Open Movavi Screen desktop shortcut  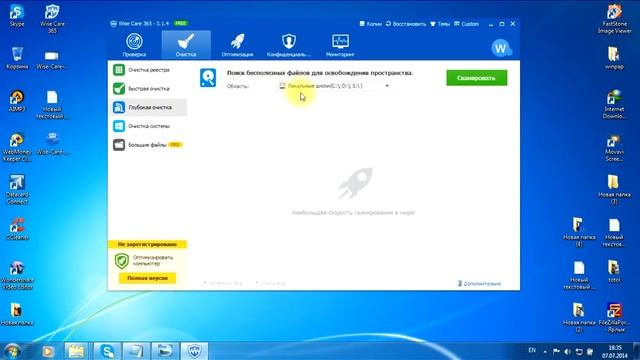click(x=614, y=148)
